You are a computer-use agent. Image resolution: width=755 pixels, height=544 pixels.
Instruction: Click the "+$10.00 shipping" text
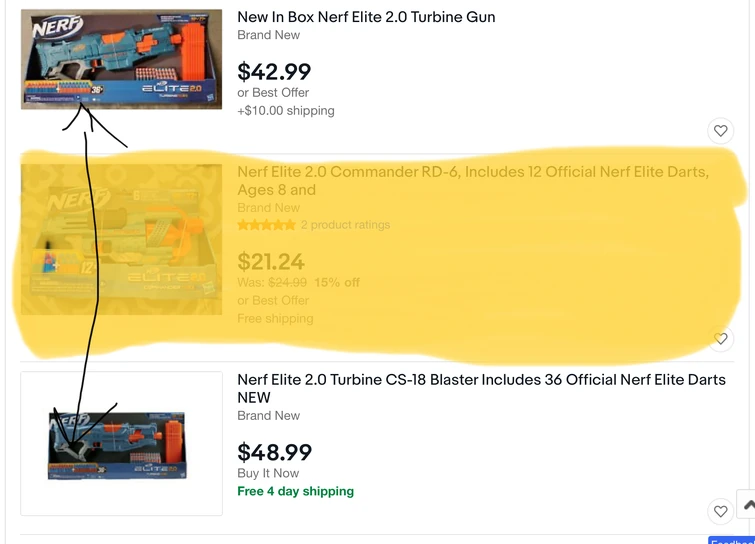286,110
